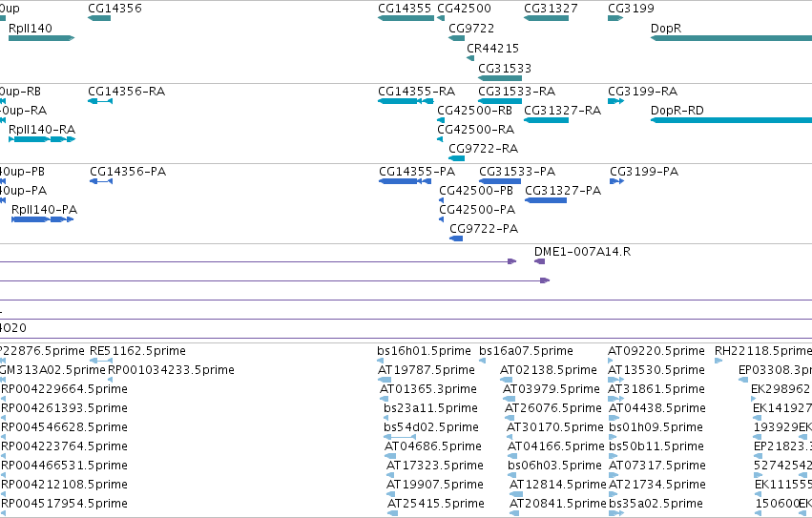This screenshot has width=812, height=518.
Task: Select the AT02138.5prime EST label
Action: (549, 370)
